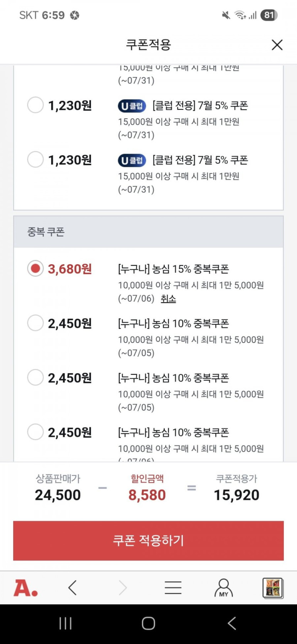Viewport: 297px width, 644px height.
Task: Deselect the 3,680원 농심 15% coupon radio
Action: (x=36, y=268)
